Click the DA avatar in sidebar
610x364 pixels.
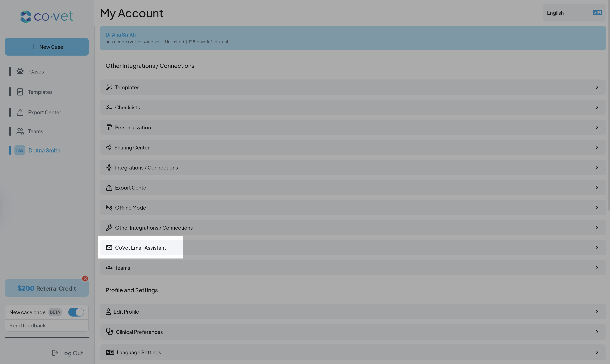pyautogui.click(x=20, y=150)
